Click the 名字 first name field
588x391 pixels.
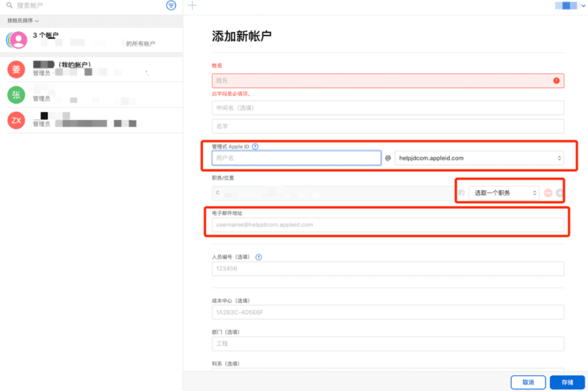(387, 126)
